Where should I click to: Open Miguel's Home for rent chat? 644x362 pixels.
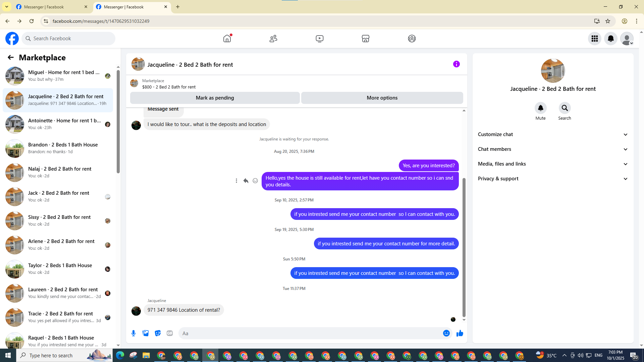[x=58, y=76]
